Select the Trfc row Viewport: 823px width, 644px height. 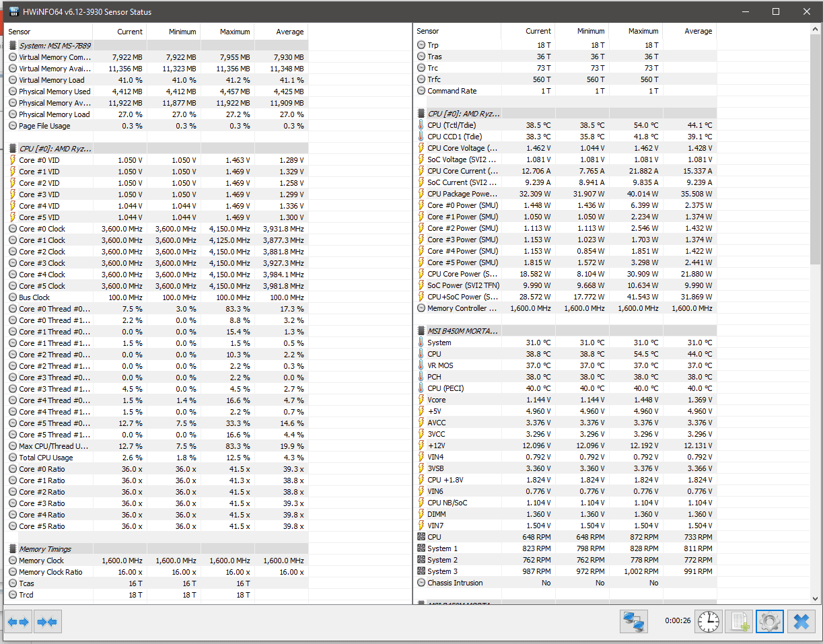tap(566, 79)
